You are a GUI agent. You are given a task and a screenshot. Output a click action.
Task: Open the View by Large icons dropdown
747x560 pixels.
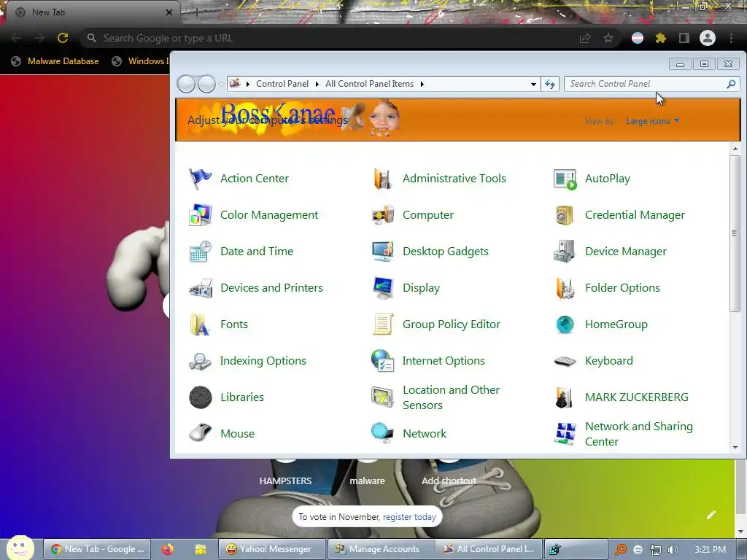[x=652, y=121]
